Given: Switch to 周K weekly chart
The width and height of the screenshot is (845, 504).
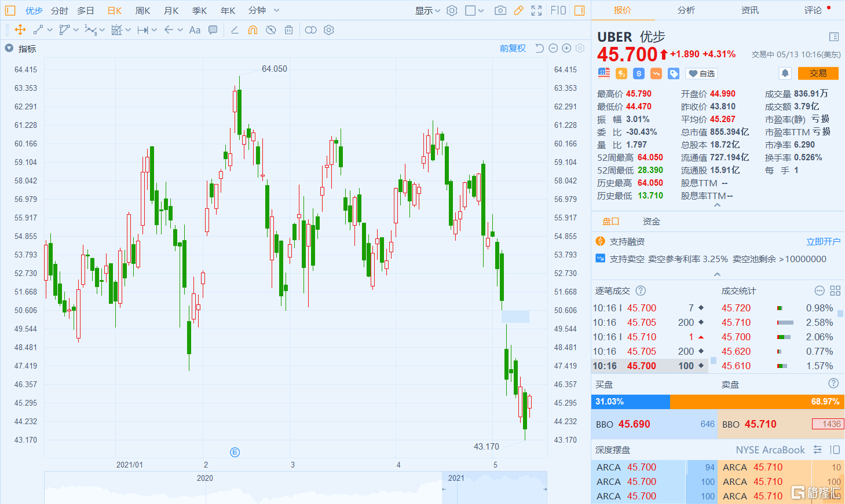Looking at the screenshot, I should [x=143, y=10].
